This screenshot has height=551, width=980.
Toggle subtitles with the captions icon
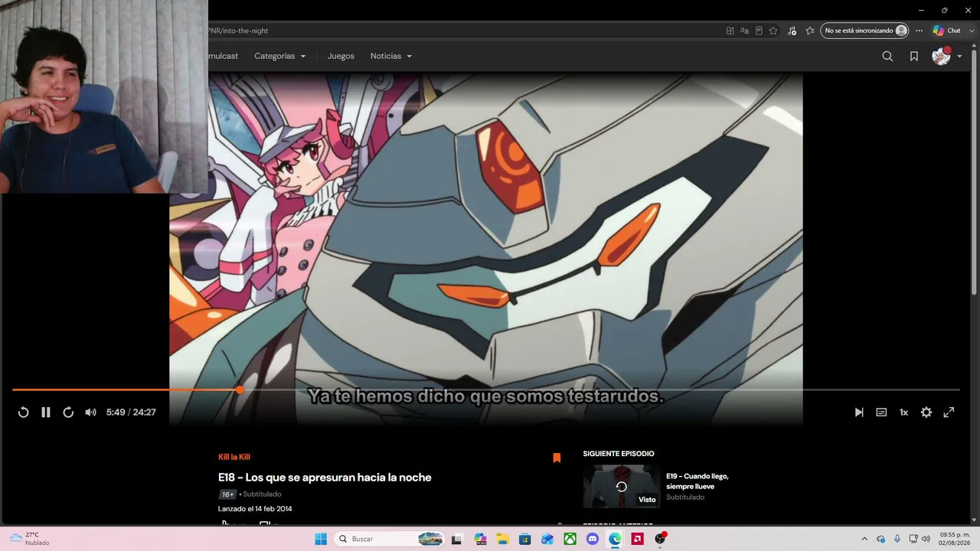pos(881,412)
